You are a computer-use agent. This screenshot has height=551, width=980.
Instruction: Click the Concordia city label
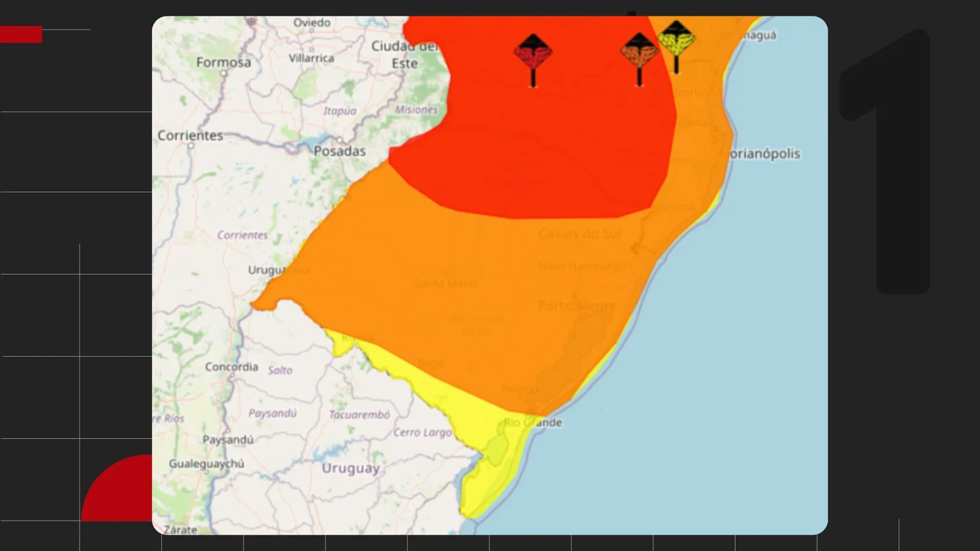232,367
